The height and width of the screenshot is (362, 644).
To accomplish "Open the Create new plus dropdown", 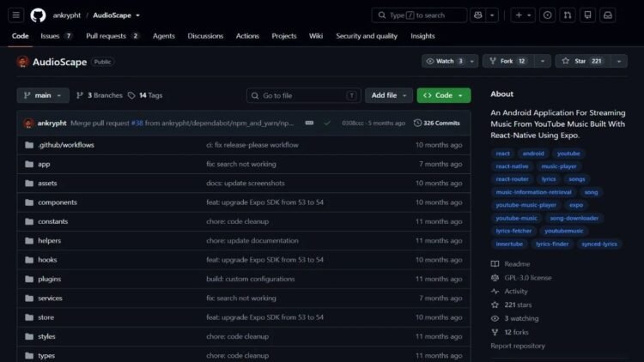I will pos(523,15).
